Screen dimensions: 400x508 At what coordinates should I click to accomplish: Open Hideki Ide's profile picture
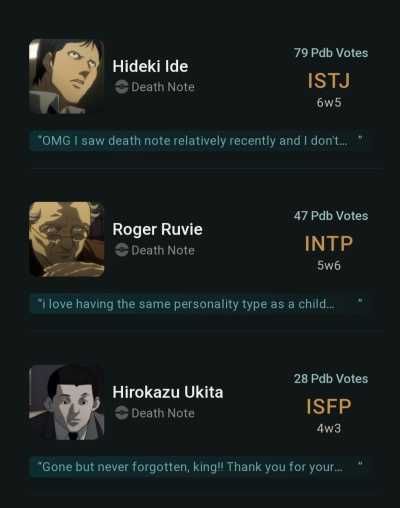point(67,76)
